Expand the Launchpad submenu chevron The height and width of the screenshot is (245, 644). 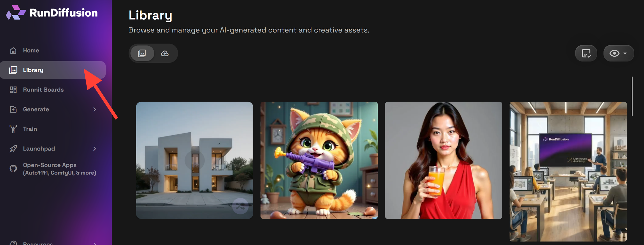pos(95,149)
